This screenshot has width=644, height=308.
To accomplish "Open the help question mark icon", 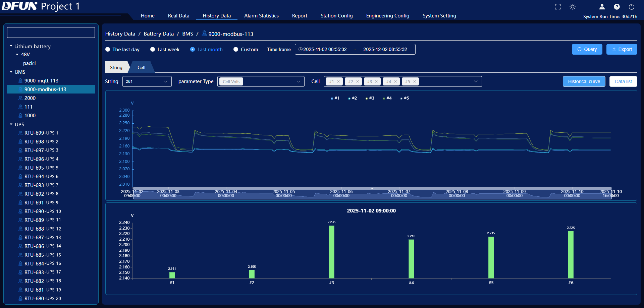I will pos(617,7).
